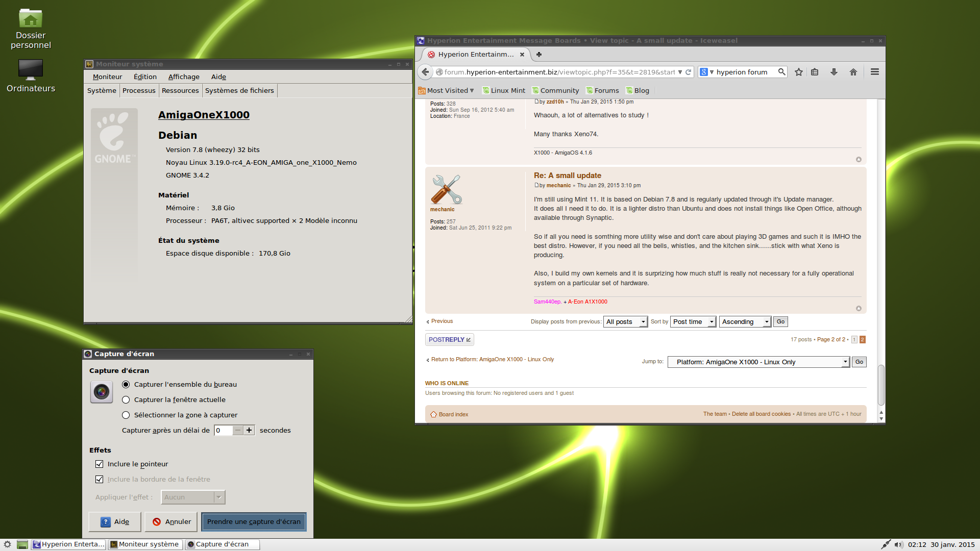
Task: Increase capture delay with plus stepper
Action: pyautogui.click(x=249, y=431)
